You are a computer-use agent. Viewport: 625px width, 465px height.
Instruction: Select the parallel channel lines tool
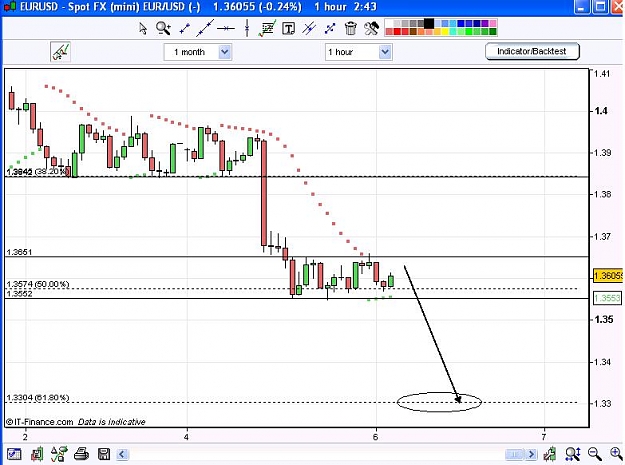point(309,29)
